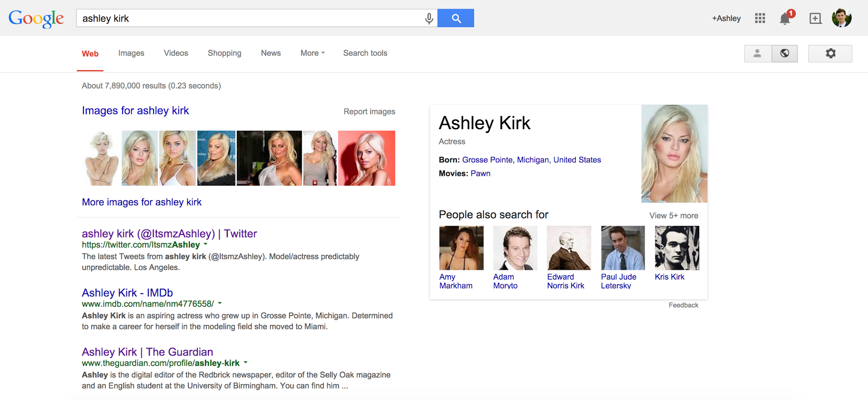The width and height of the screenshot is (868, 400).
Task: Switch to Shopping tab
Action: 225,53
